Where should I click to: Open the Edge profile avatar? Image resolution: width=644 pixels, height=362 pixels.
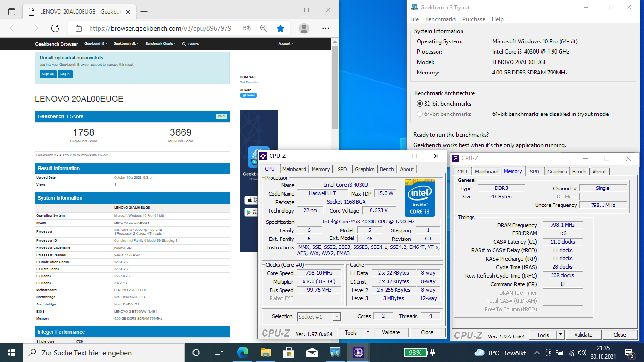pos(304,28)
